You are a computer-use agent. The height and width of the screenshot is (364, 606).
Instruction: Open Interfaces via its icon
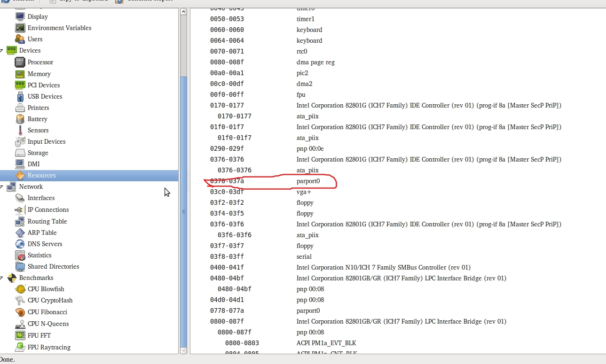(20, 198)
